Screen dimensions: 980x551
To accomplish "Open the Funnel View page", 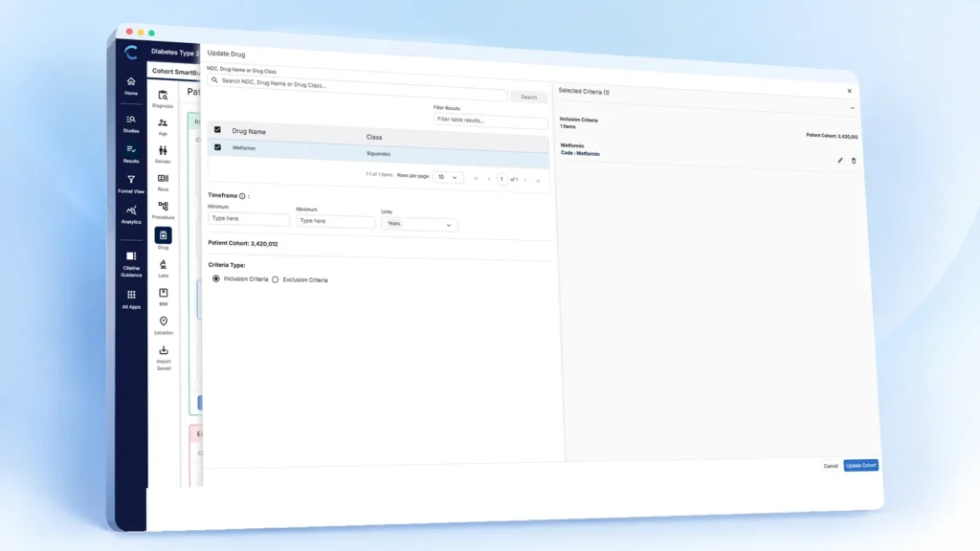I will point(130,185).
